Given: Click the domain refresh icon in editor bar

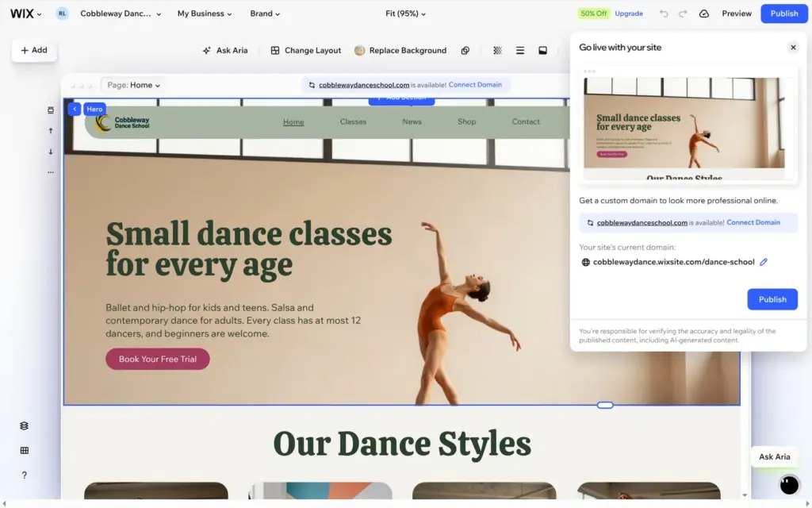Looking at the screenshot, I should pyautogui.click(x=312, y=86).
